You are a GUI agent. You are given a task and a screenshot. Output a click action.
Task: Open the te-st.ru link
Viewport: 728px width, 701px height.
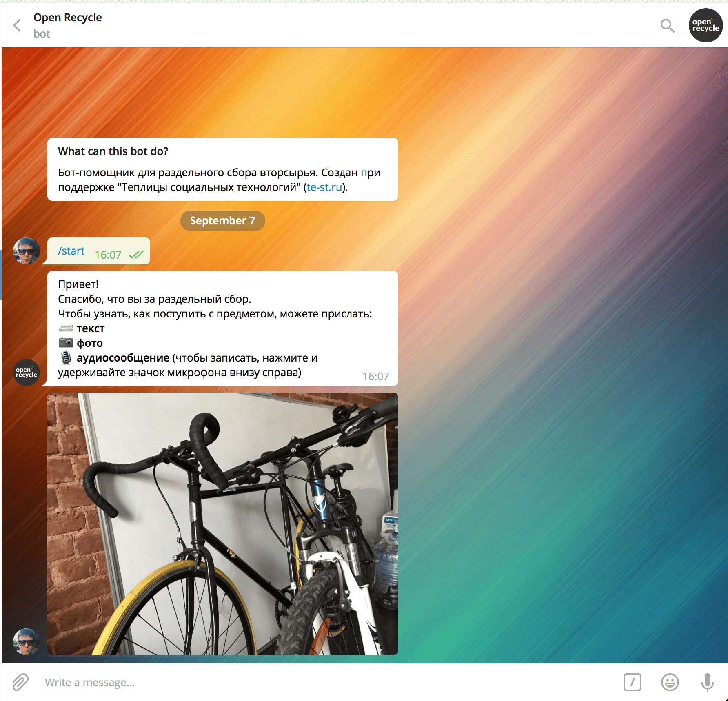click(x=324, y=187)
